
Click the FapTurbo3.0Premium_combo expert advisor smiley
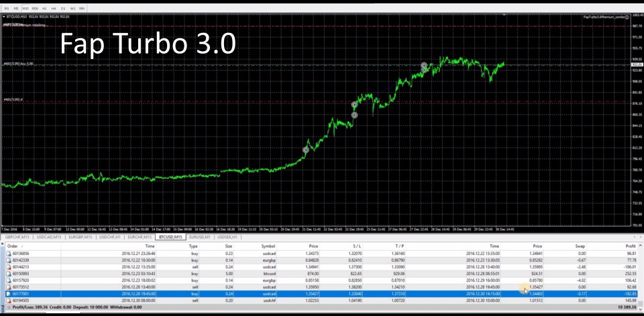627,17
